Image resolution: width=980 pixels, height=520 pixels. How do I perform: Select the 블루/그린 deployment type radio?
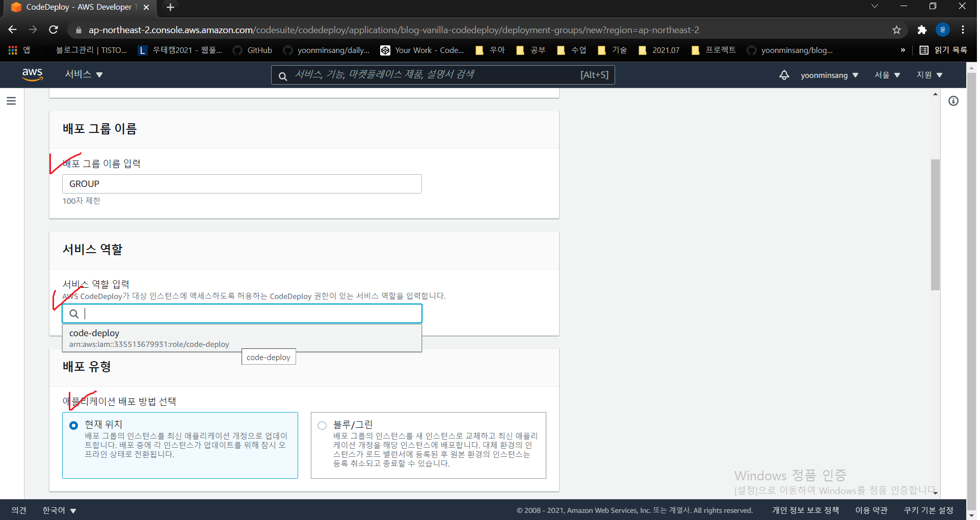(322, 425)
